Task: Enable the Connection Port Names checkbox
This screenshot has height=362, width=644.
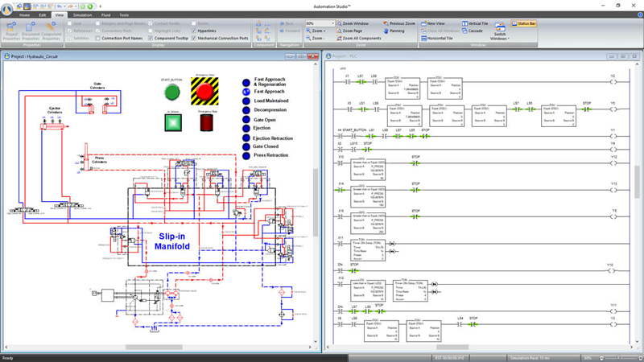Action: tap(97, 38)
